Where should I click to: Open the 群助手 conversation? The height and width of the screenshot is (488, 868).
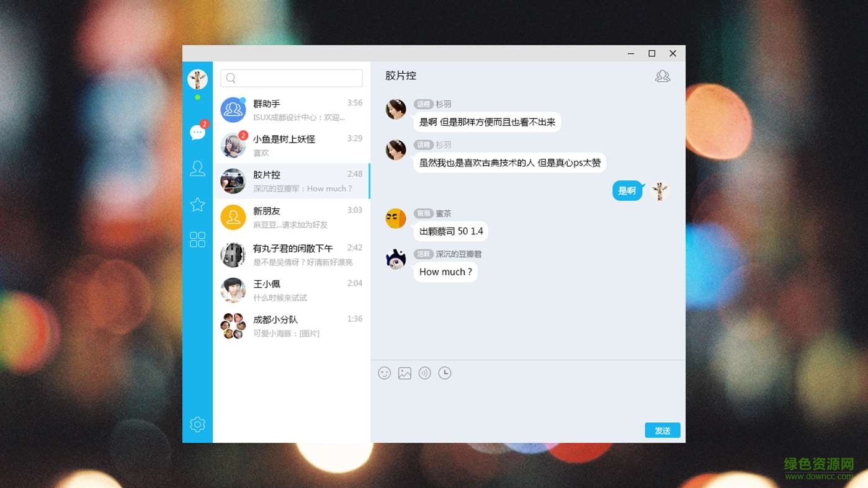coord(292,109)
